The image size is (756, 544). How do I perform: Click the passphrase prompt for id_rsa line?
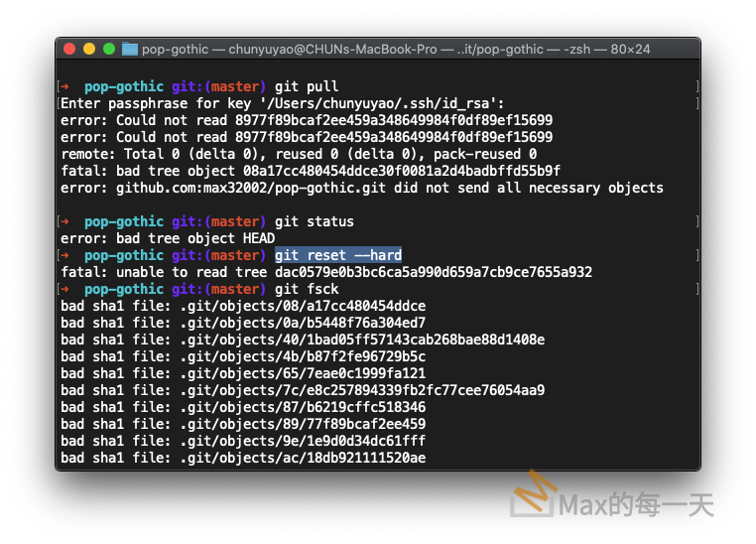(283, 103)
